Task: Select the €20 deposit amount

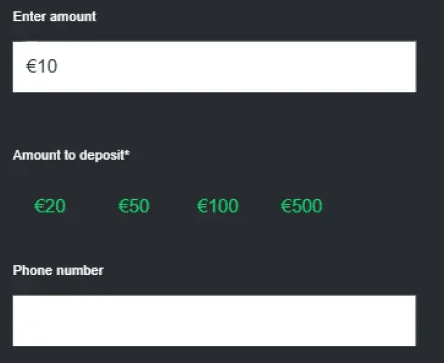Action: pos(50,206)
